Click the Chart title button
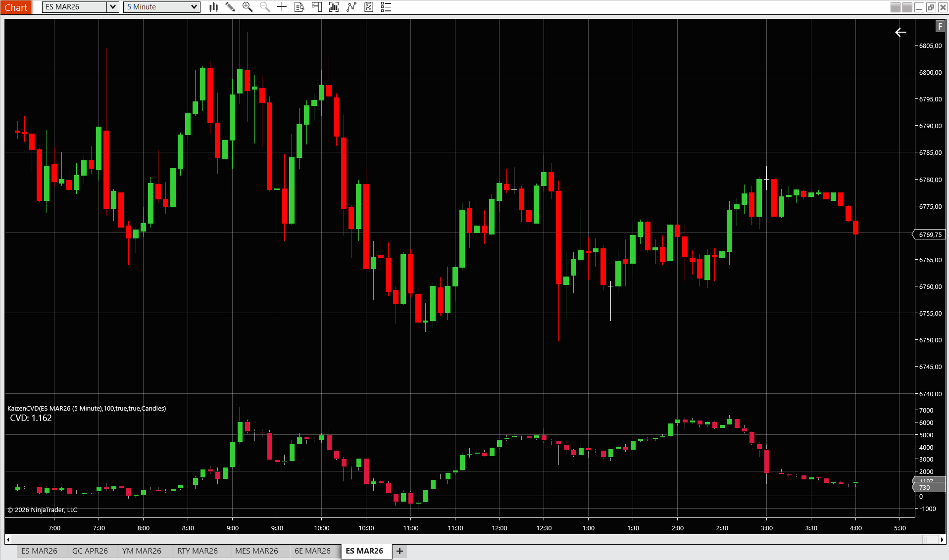Viewport: 949px width, 560px height. pyautogui.click(x=16, y=7)
